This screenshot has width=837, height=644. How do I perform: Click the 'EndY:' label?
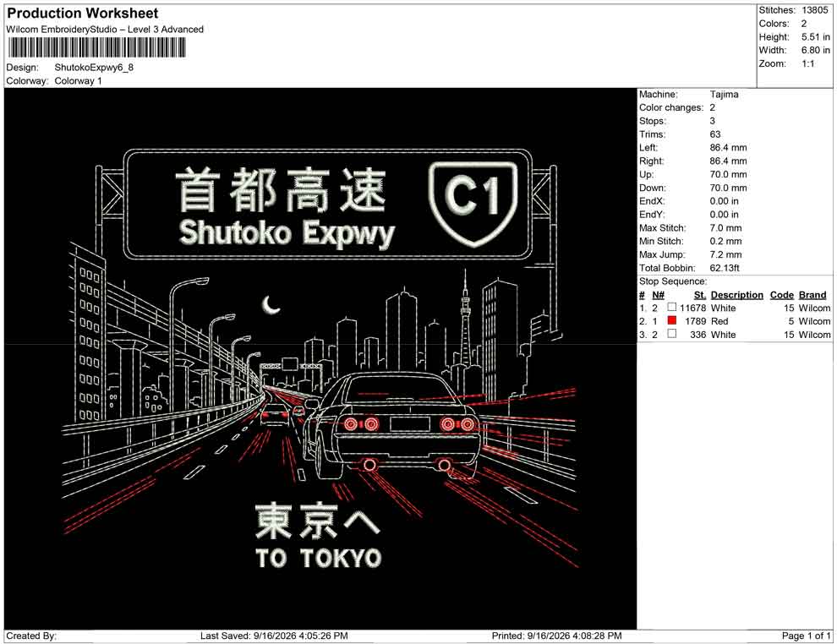coord(652,214)
